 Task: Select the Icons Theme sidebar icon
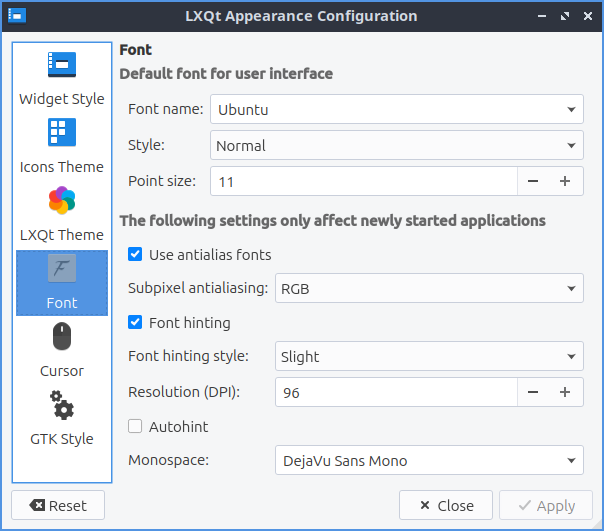61,133
